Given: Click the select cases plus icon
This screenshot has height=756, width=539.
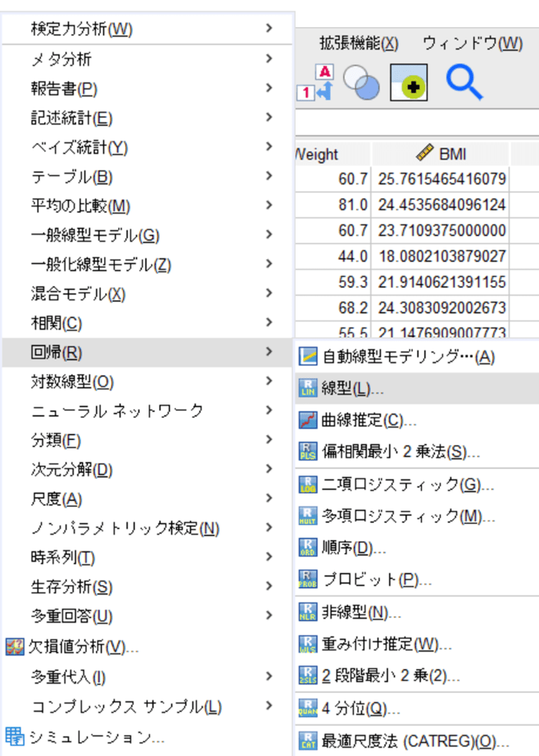Looking at the screenshot, I should tap(408, 83).
